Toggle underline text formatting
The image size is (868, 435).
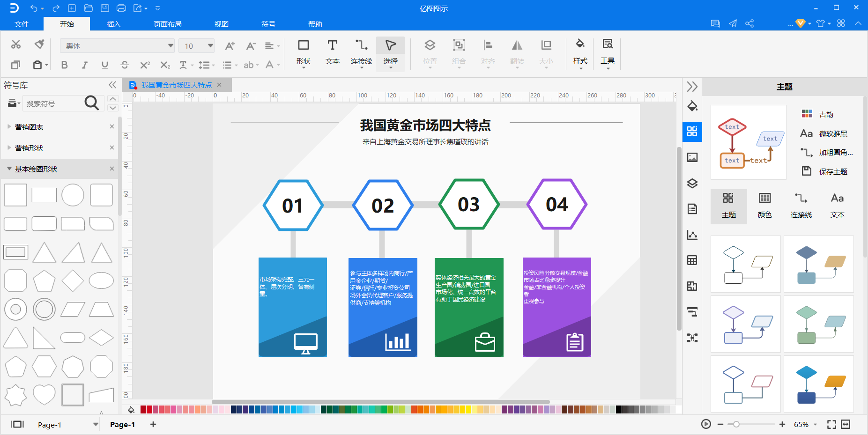coord(105,65)
